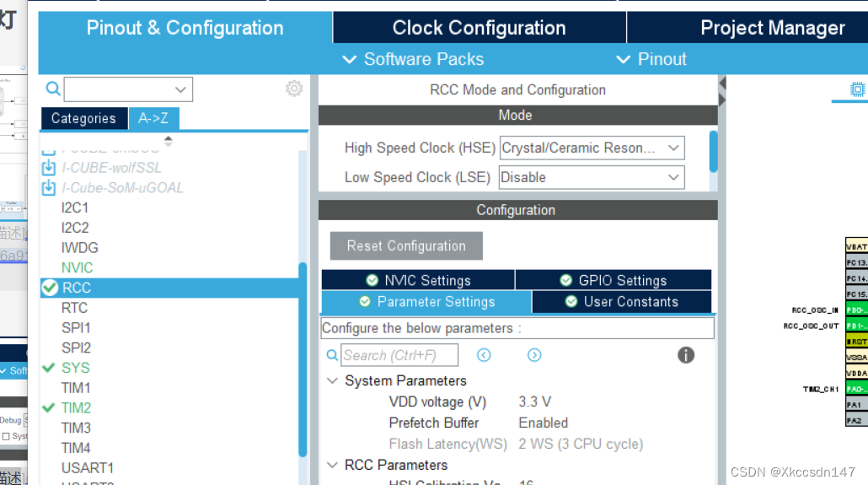
Task: Collapse the RCC Parameters group
Action: pos(332,465)
